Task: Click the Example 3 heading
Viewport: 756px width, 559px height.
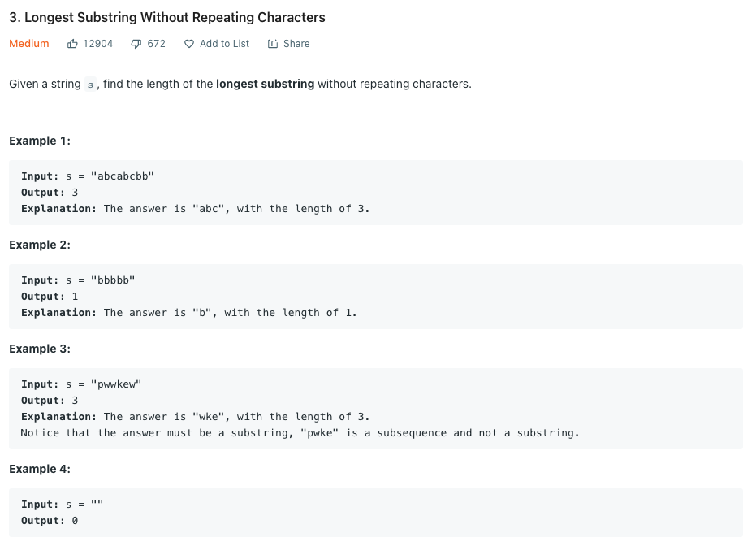Action: click(40, 349)
